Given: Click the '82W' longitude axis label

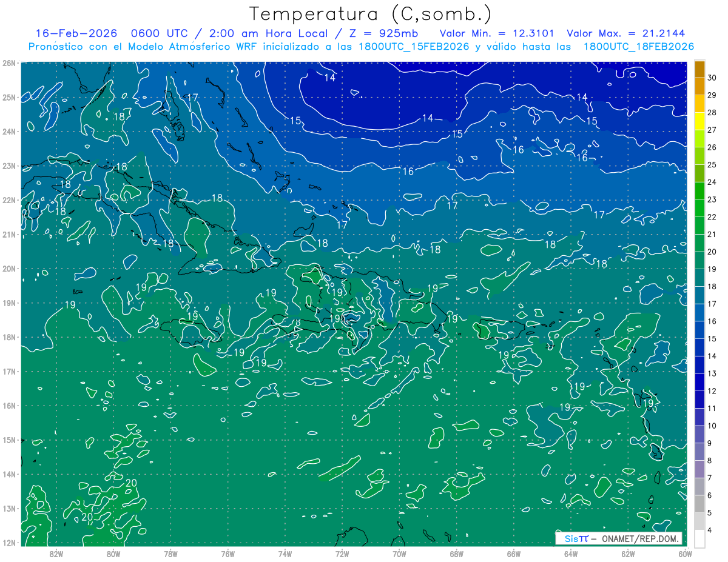Looking at the screenshot, I should [x=56, y=553].
